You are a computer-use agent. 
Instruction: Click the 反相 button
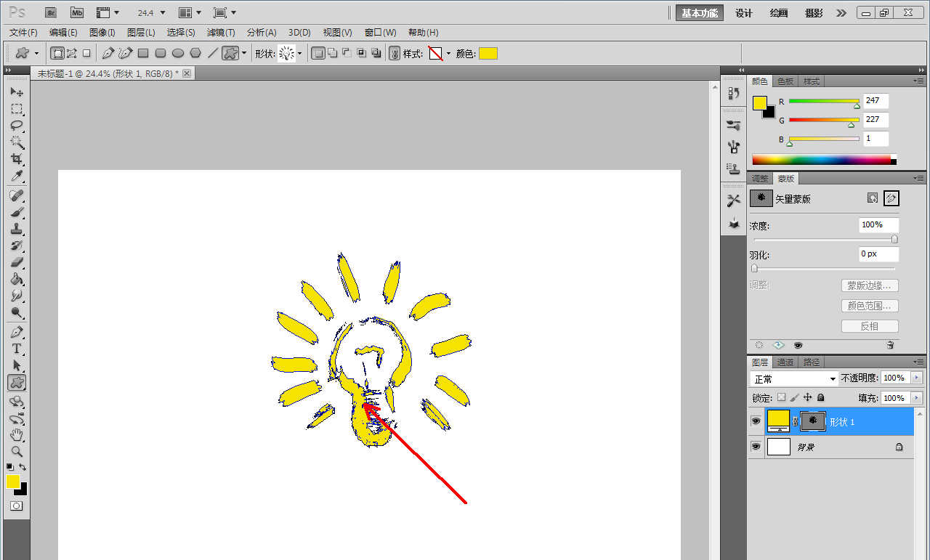pyautogui.click(x=870, y=326)
